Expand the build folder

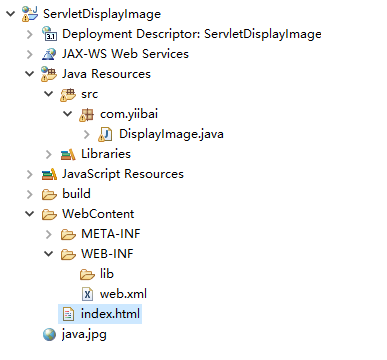pos(30,194)
